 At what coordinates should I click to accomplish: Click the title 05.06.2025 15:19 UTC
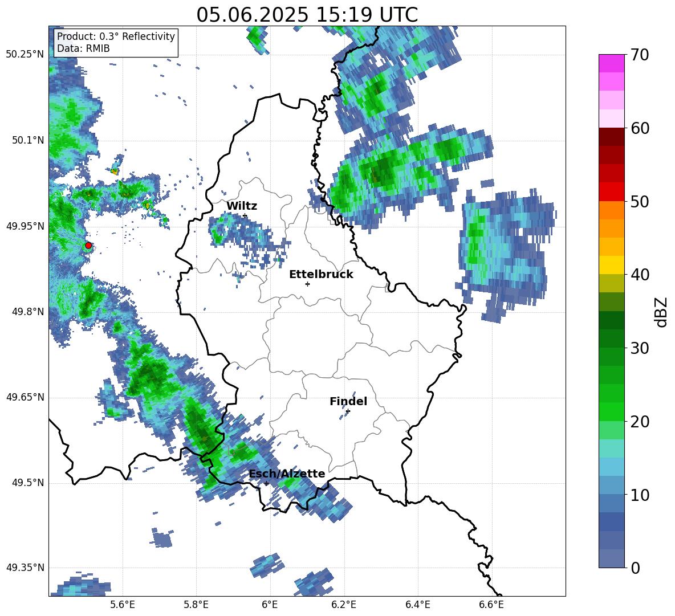[x=307, y=15]
